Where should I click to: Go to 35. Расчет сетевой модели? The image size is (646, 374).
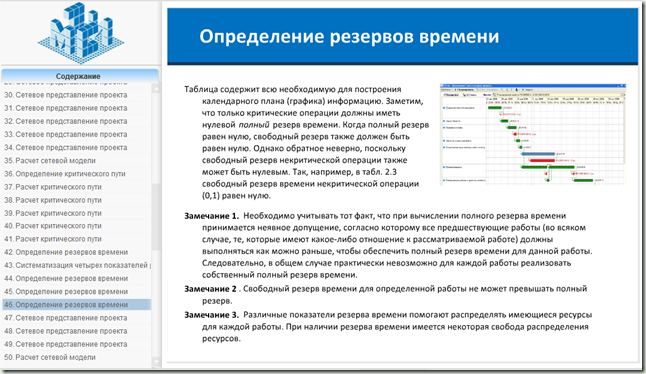(x=77, y=161)
